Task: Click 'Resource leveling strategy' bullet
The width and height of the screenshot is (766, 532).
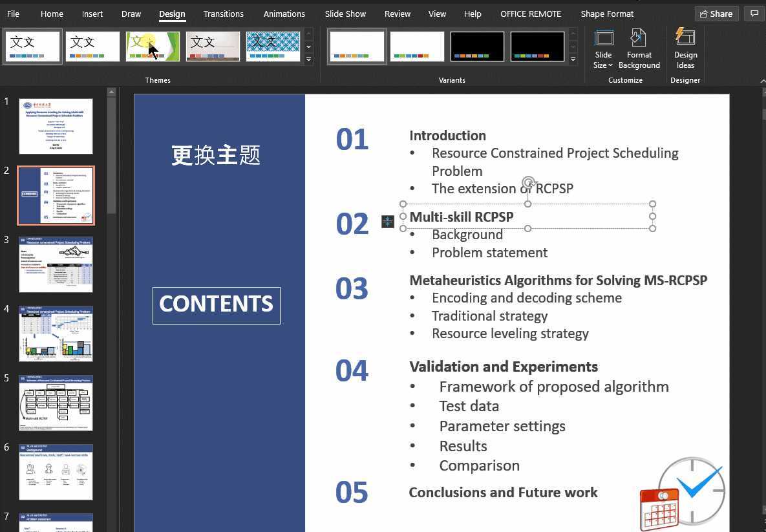Action: [510, 333]
